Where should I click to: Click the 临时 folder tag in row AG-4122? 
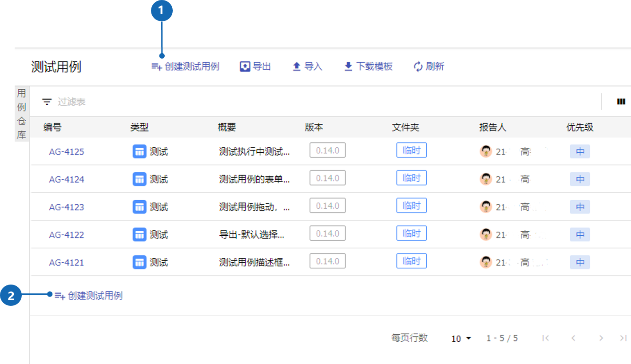click(411, 233)
